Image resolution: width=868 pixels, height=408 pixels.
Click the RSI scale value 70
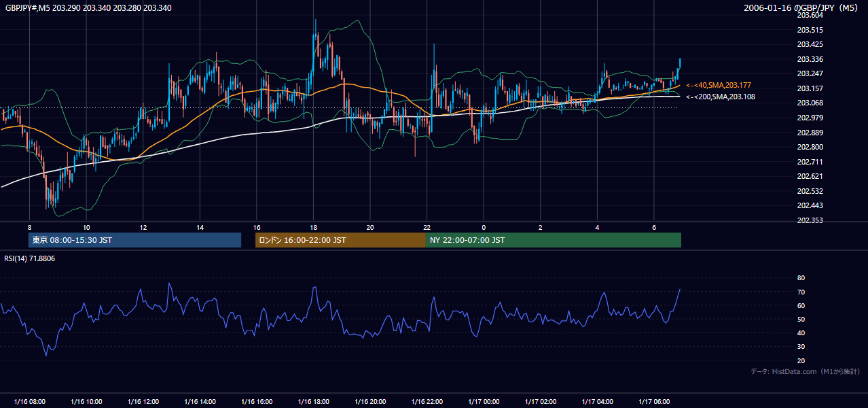click(801, 292)
